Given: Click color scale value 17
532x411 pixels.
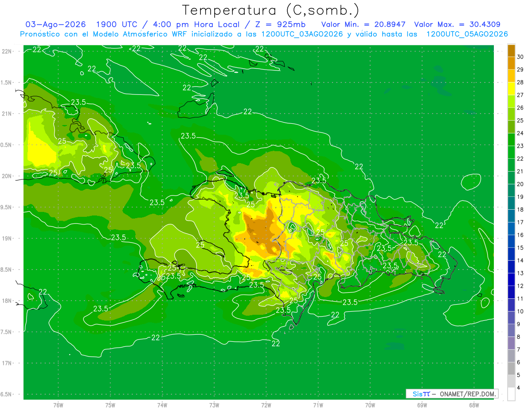Looking at the screenshot, I should (x=520, y=223).
